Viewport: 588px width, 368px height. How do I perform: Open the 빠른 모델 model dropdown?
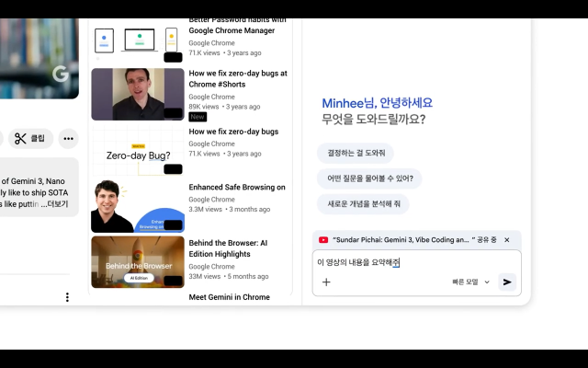coord(470,282)
